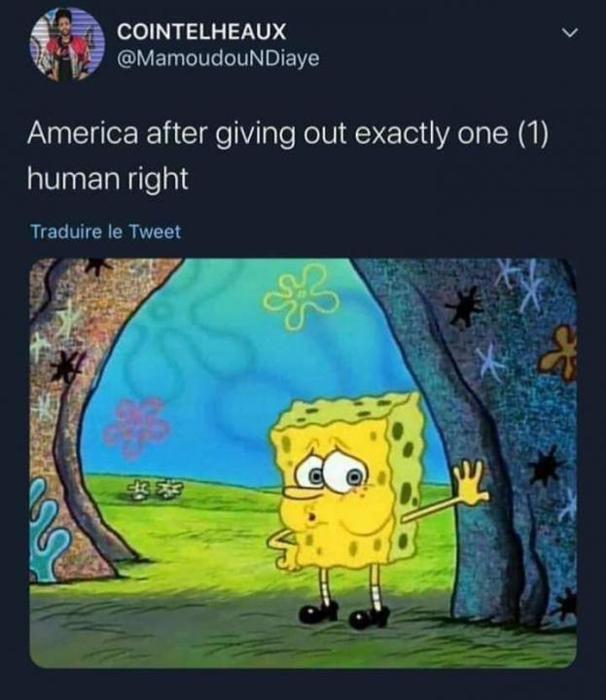Open the COINTELHEAUX profile avatar
This screenshot has width=606, height=700.
67,44
